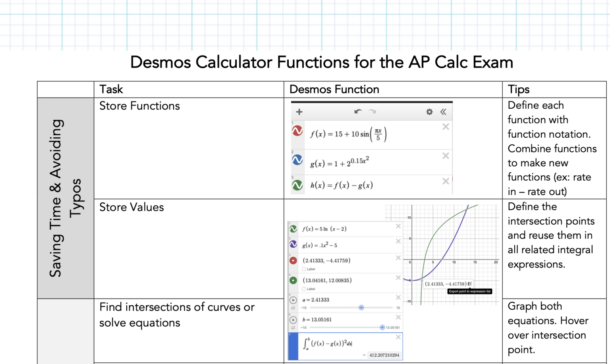Click the −10 lower bound of slider a
The height and width of the screenshot is (364, 610).
[x=304, y=308]
